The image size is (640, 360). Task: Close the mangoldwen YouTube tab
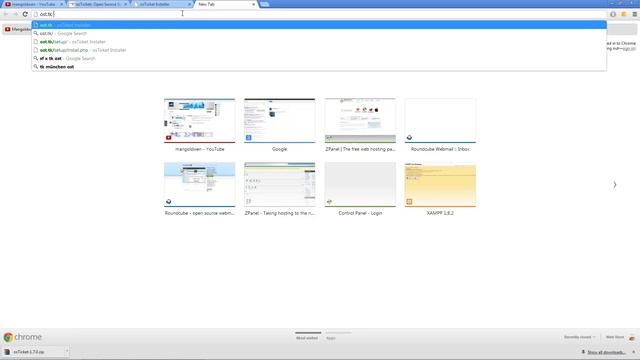[x=62, y=4]
